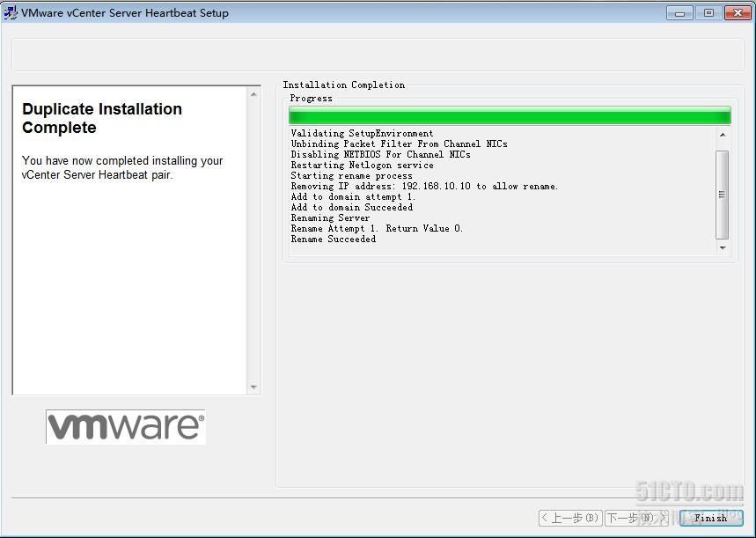The height and width of the screenshot is (538, 756).
Task: Select log line 'Add to domain Succeeded'
Action: coord(352,208)
